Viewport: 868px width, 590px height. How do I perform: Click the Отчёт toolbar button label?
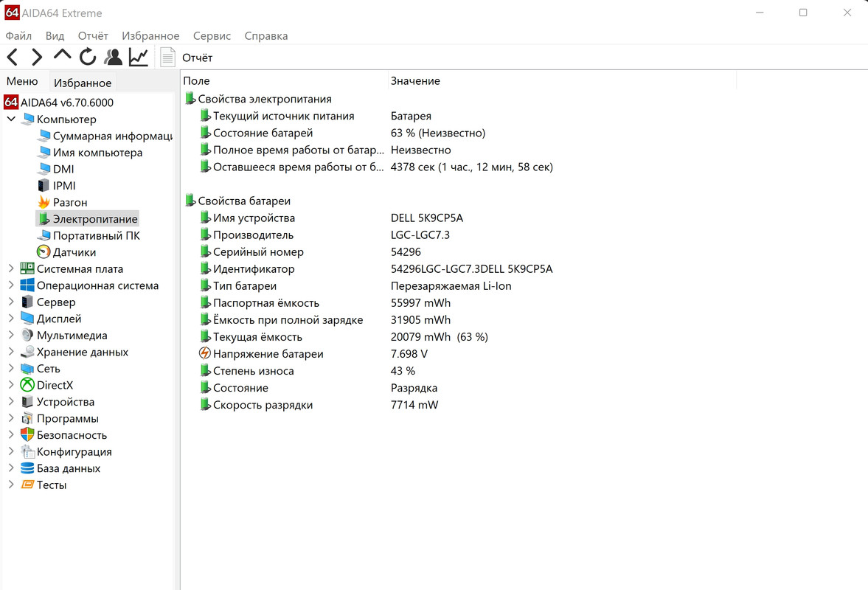click(197, 58)
